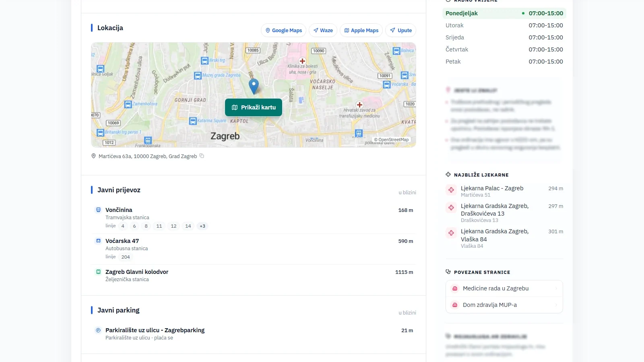Screen dimensions: 644x362
Task: Click the 168 m distance for Vončinina
Action: point(406,210)
